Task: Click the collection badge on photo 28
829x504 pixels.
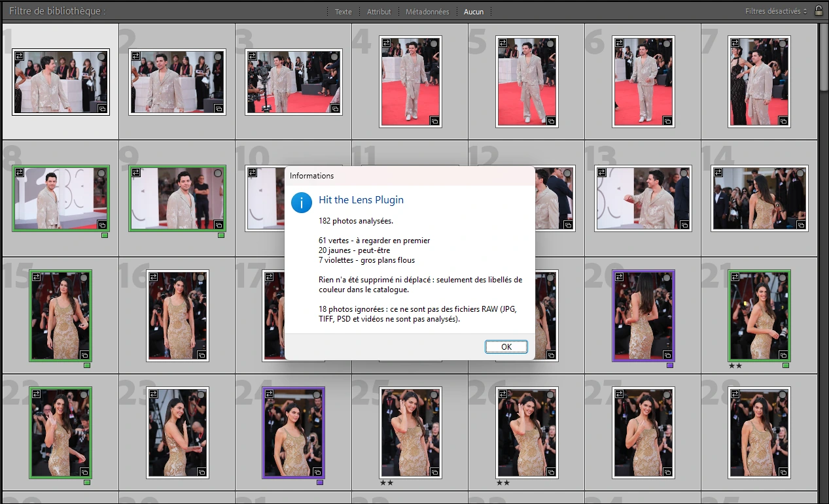Action: [x=784, y=472]
